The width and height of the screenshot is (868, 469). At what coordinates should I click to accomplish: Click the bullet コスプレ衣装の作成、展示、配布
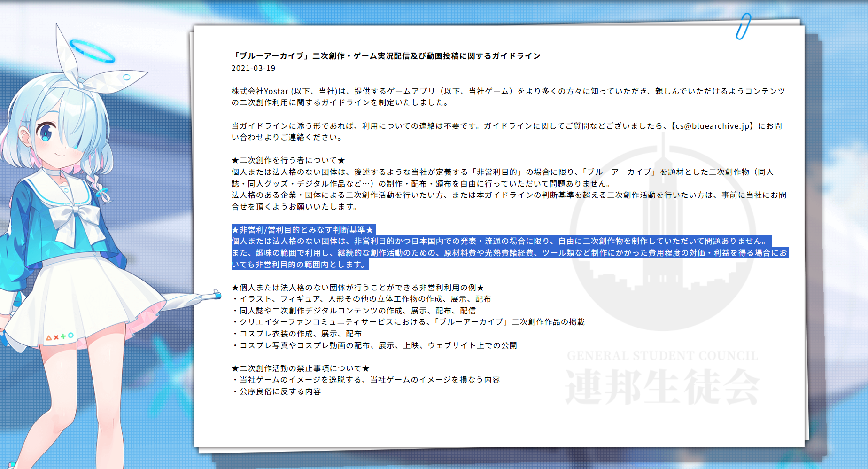[x=297, y=334]
